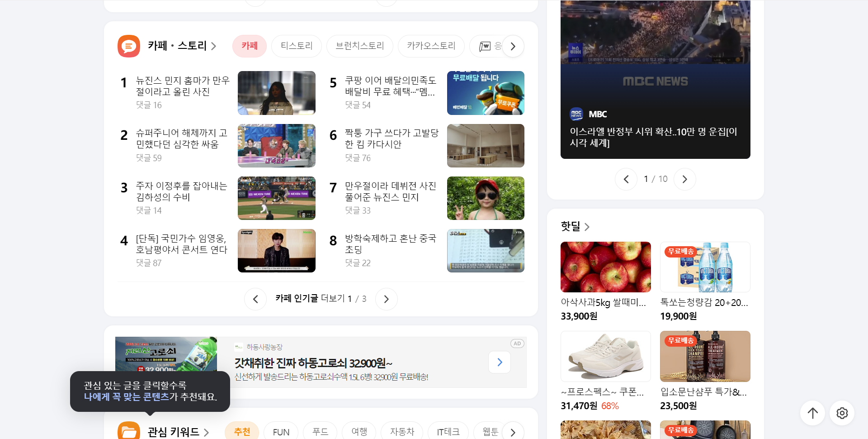Click thumbnail of 슈퍼주니어 해체 article

277,146
